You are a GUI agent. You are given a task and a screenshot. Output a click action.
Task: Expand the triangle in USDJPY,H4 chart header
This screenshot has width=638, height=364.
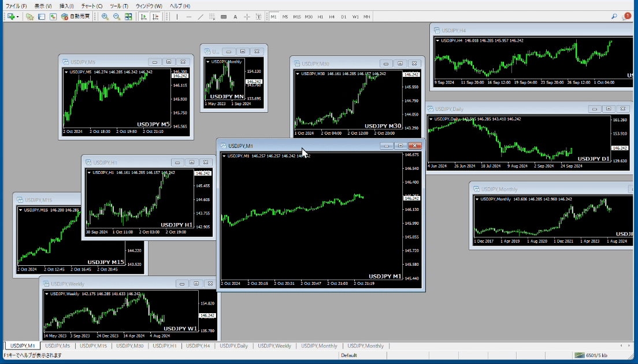438,40
